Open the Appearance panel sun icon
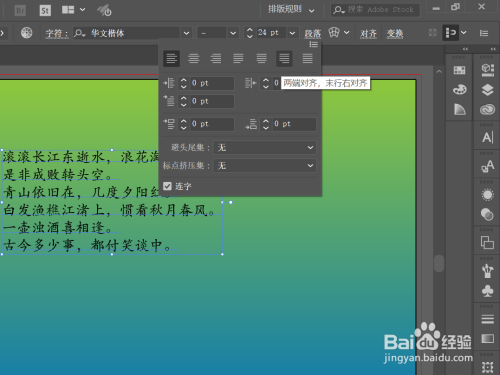This screenshot has width=500, height=375. 487,195
